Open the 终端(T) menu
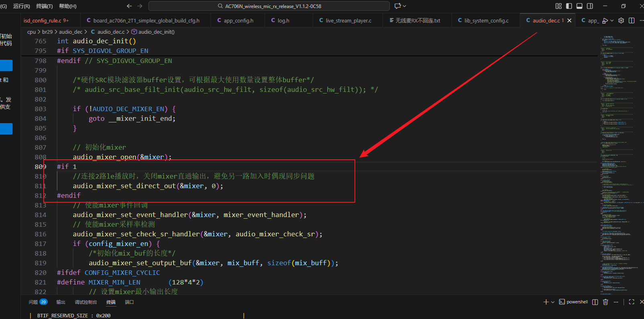Image resolution: width=644 pixels, height=319 pixels. [x=45, y=6]
